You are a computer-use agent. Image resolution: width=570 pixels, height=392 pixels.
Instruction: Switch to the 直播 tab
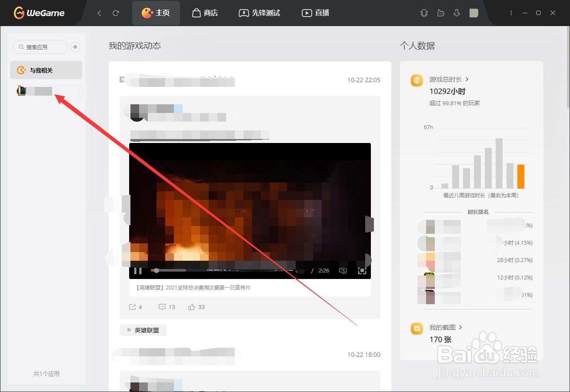(x=315, y=13)
